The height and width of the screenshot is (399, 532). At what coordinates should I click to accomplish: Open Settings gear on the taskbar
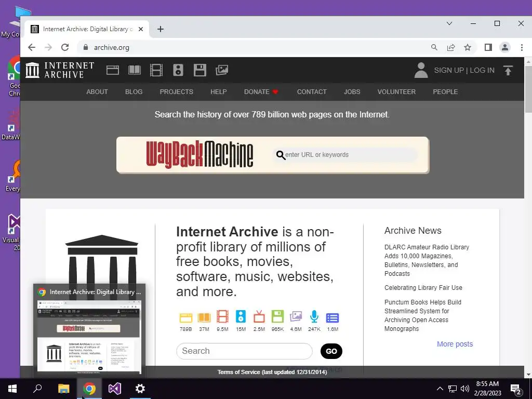140,389
